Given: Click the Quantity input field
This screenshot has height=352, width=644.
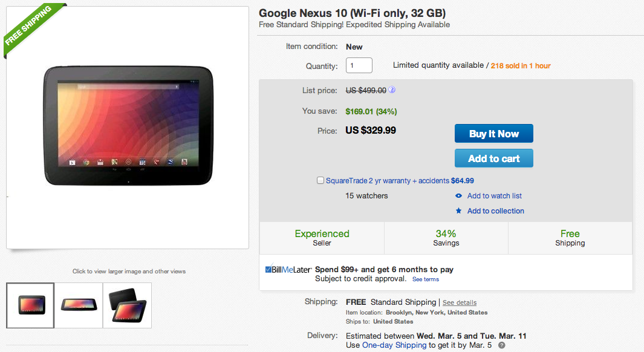Looking at the screenshot, I should pos(359,66).
